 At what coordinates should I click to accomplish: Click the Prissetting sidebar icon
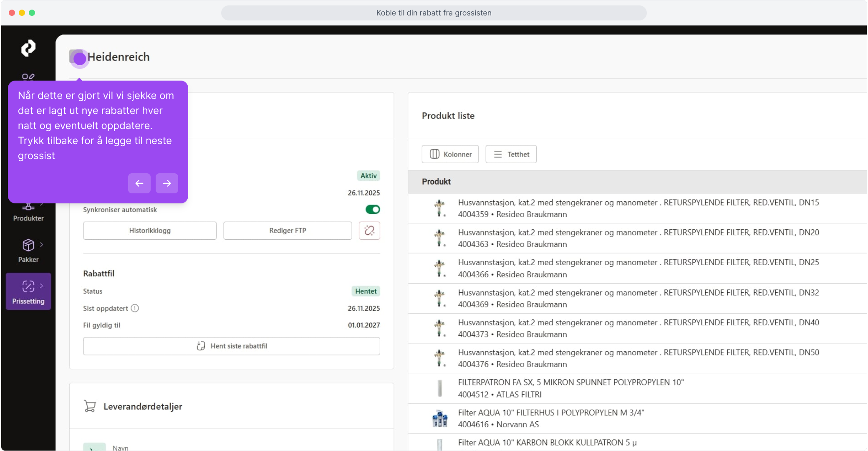click(28, 286)
